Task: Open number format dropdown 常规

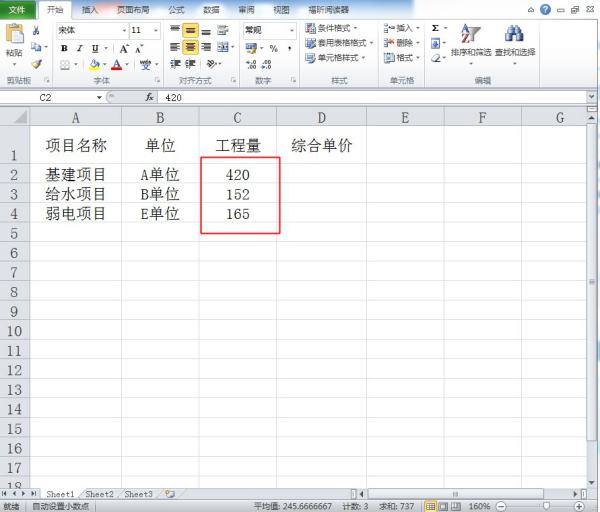Action: click(x=292, y=30)
